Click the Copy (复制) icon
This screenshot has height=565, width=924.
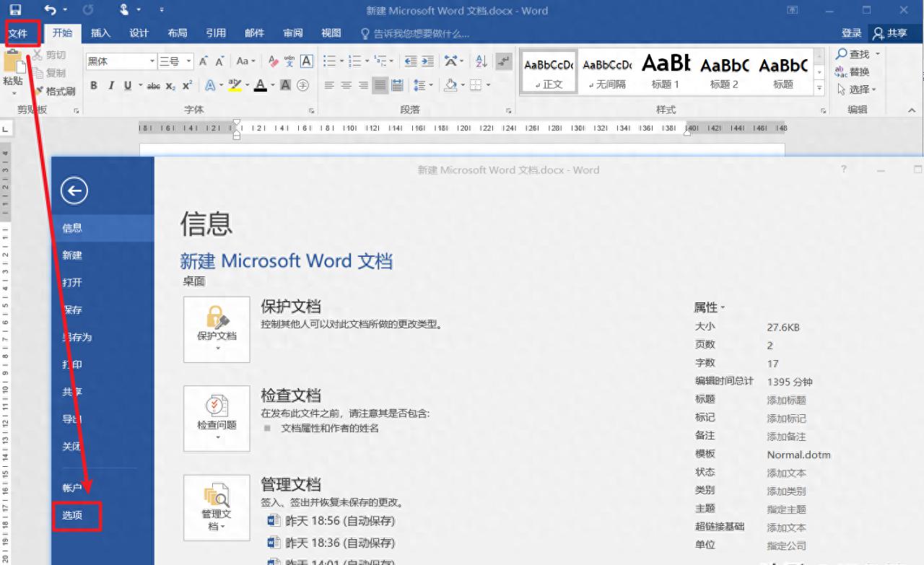38,73
